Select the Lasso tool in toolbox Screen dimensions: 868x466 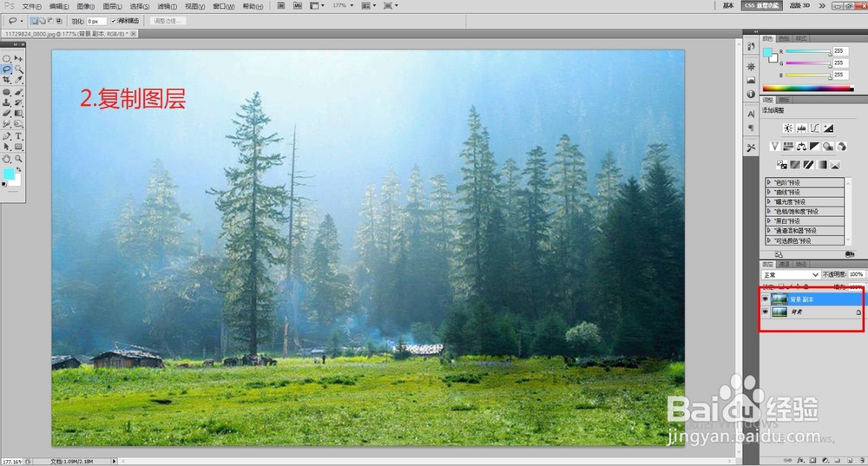(x=7, y=69)
